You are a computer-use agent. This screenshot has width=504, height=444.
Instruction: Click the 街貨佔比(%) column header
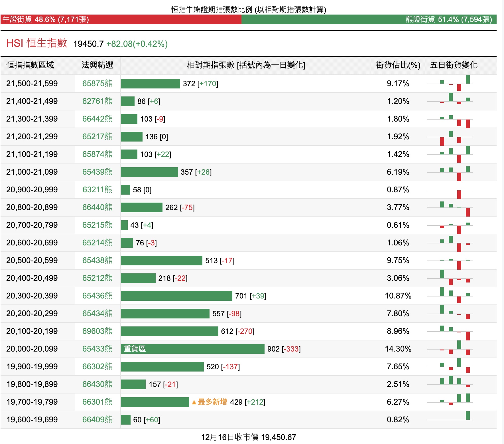[398, 65]
